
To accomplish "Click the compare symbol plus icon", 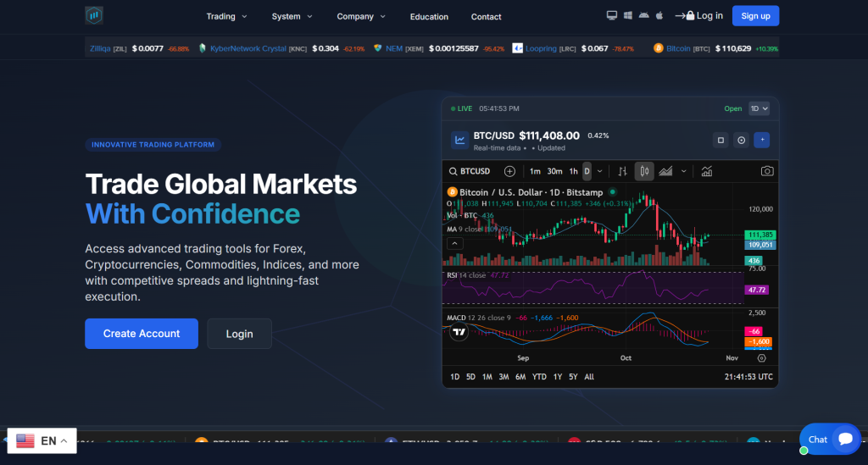I will pyautogui.click(x=509, y=171).
